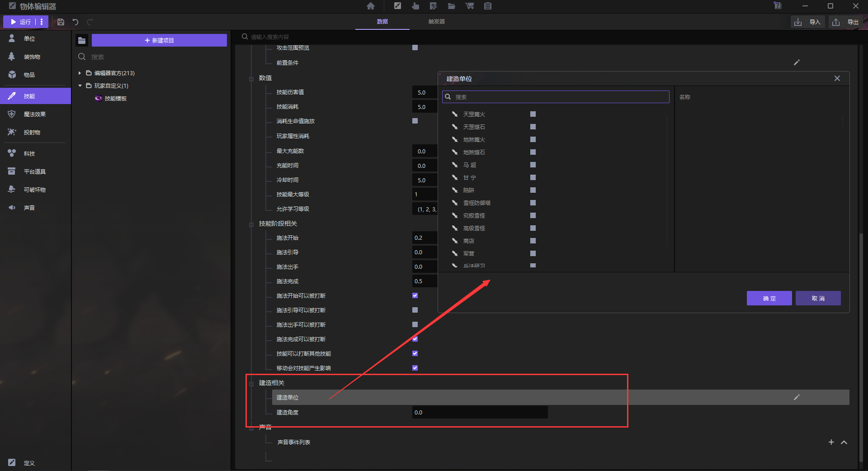Open the home icon in title bar
The width and height of the screenshot is (868, 471).
(x=371, y=6)
